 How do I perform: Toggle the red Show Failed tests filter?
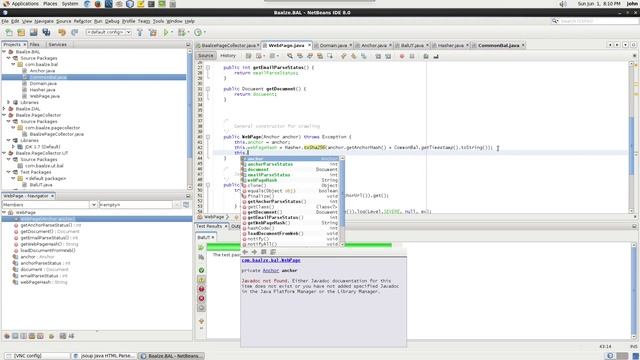tap(201, 289)
